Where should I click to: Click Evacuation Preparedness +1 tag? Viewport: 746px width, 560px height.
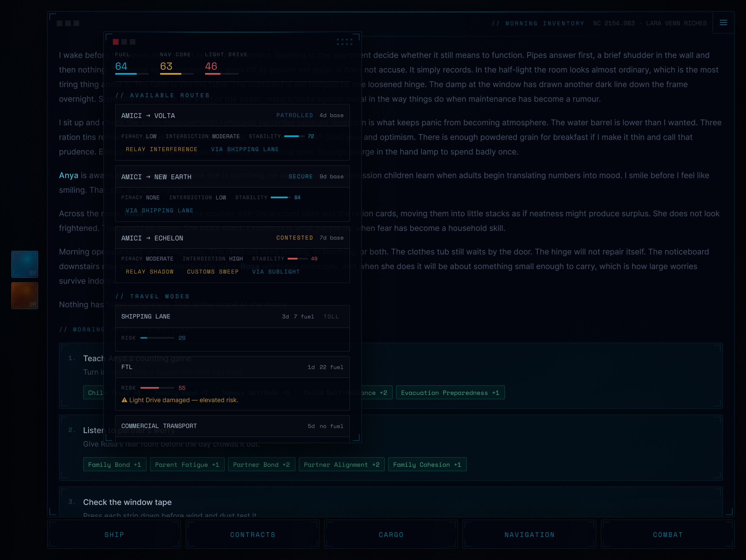[x=450, y=392]
